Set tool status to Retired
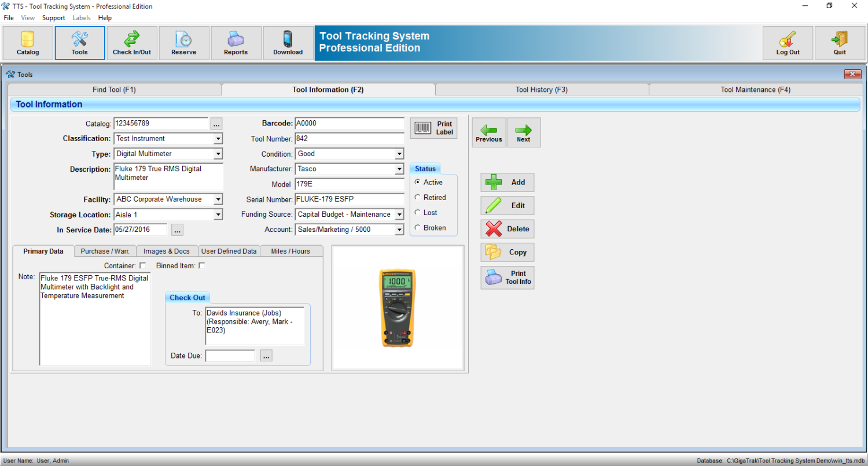This screenshot has width=868, height=466. 417,197
